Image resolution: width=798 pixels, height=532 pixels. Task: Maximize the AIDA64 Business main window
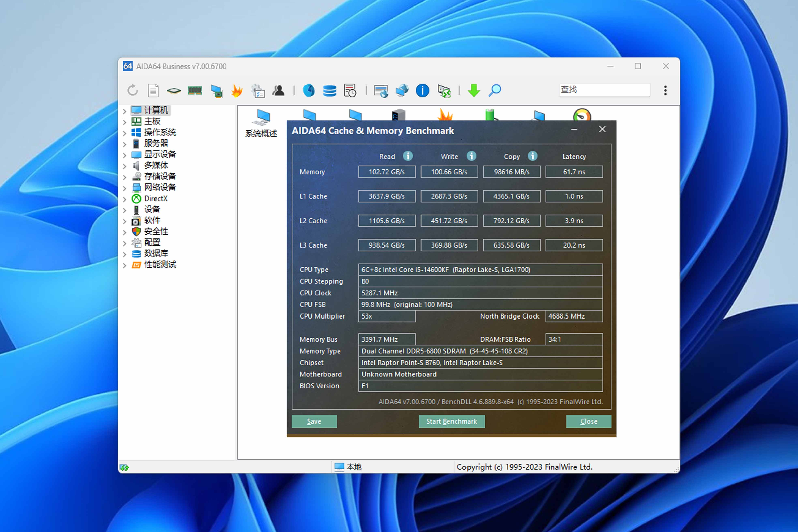(638, 66)
